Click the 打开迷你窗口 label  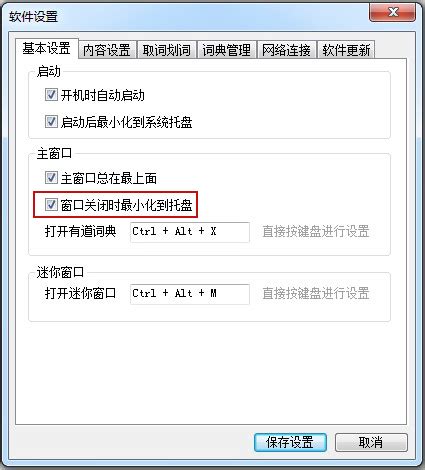[x=80, y=293]
